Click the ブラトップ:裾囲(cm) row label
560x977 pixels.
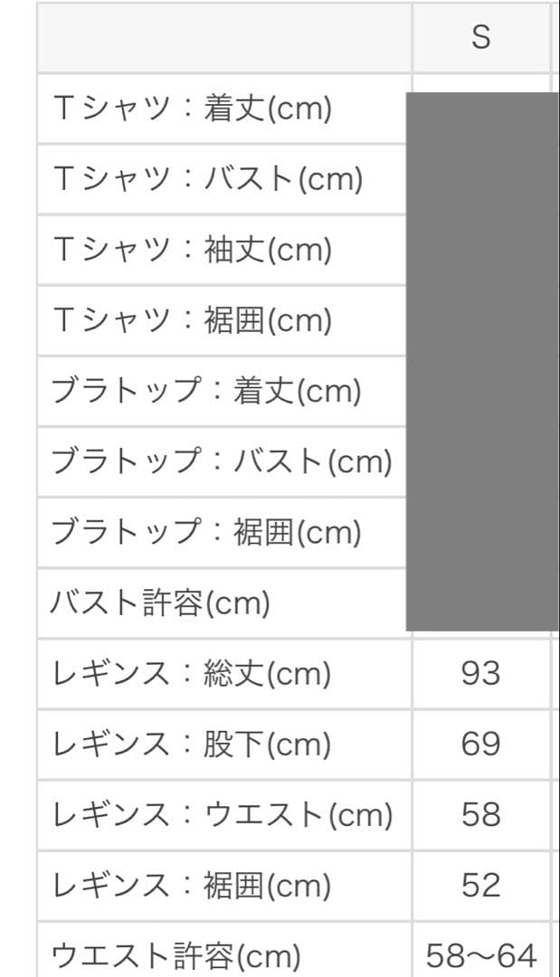[x=206, y=532]
